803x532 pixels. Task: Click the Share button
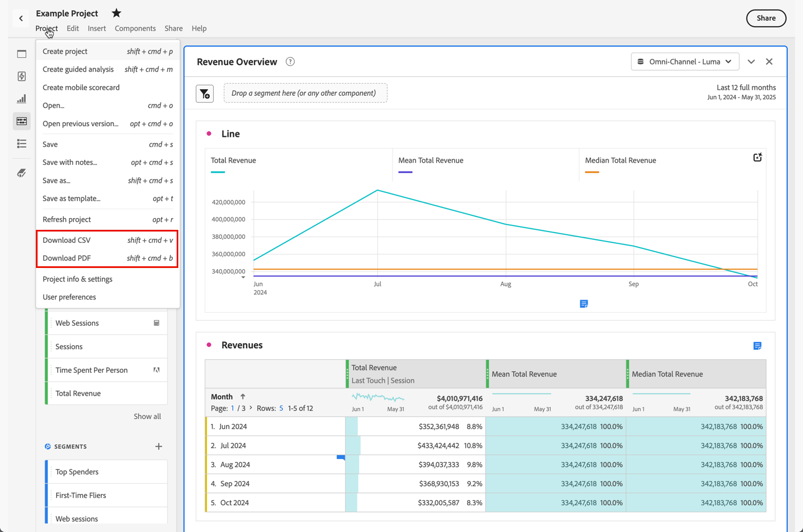click(x=765, y=18)
